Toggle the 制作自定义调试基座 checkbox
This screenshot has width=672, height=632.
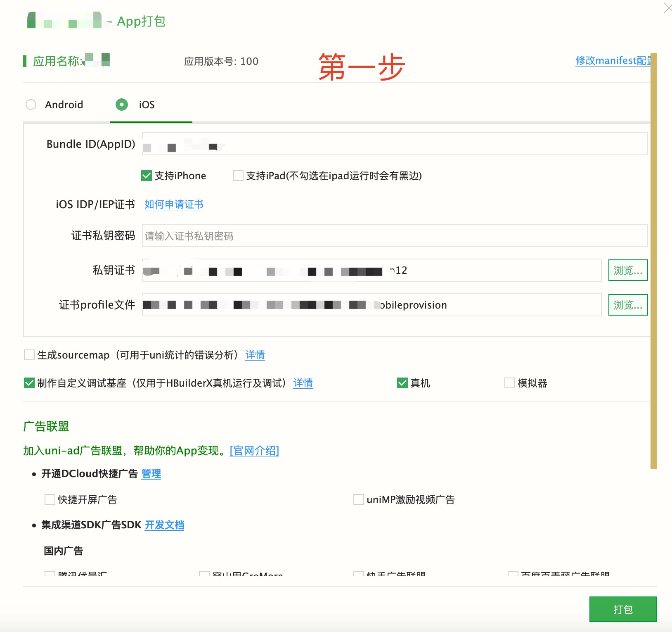click(29, 383)
